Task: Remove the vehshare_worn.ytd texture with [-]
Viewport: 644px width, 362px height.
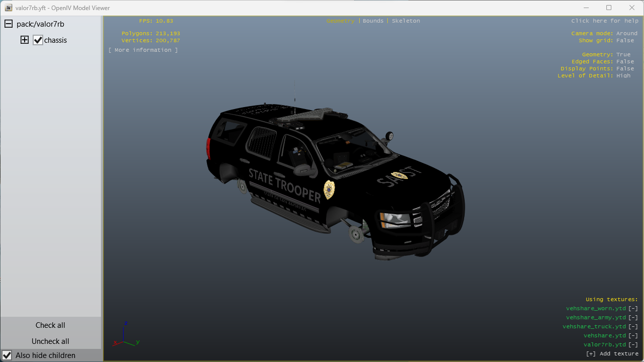Action: (633, 309)
